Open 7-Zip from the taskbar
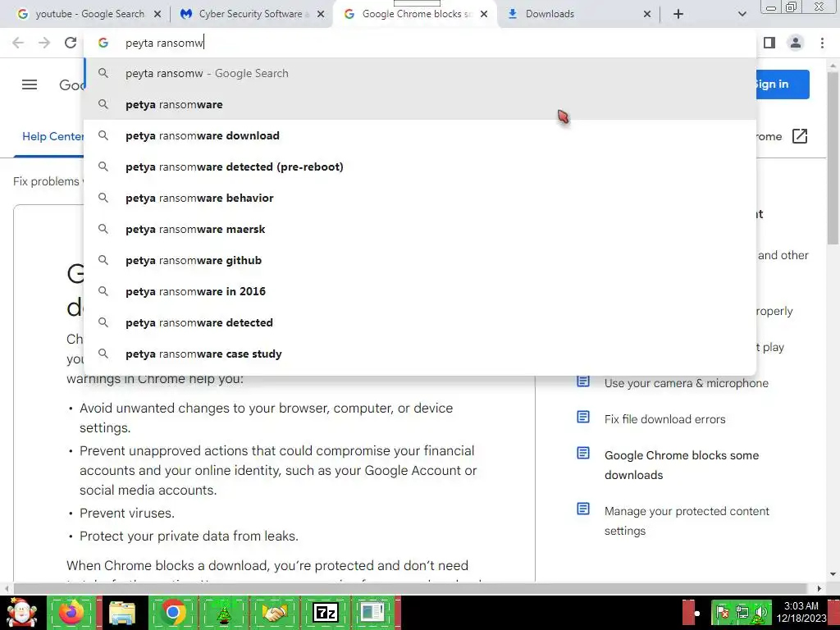 coord(325,612)
